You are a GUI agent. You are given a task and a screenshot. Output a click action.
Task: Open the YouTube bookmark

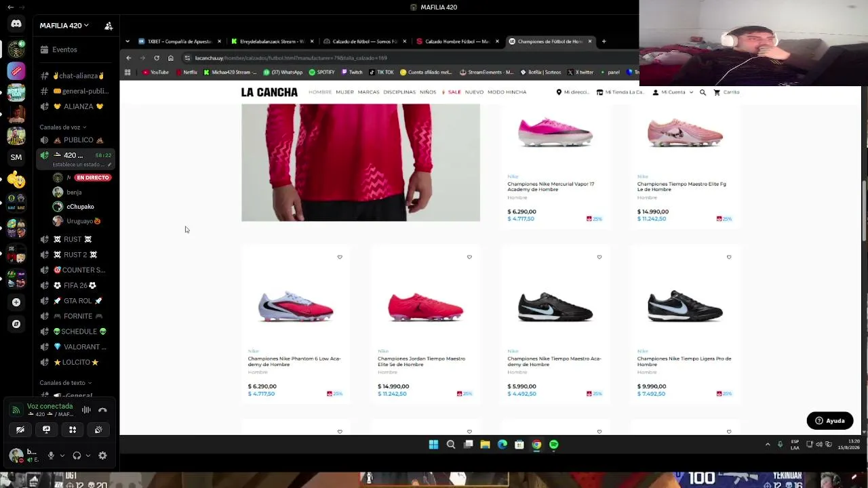click(x=155, y=73)
